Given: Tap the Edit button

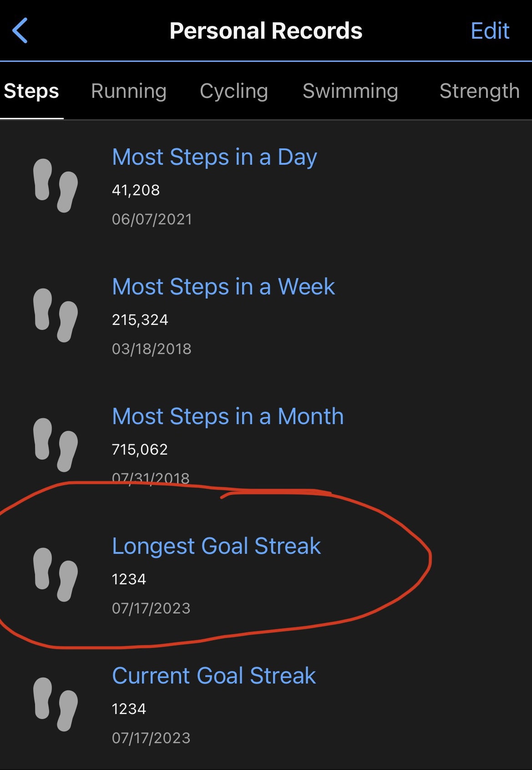Looking at the screenshot, I should [x=490, y=31].
